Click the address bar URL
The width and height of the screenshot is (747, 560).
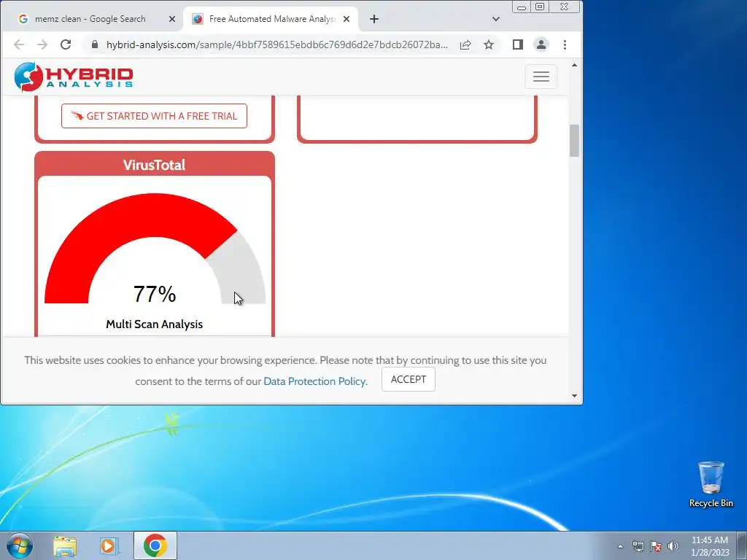[276, 44]
